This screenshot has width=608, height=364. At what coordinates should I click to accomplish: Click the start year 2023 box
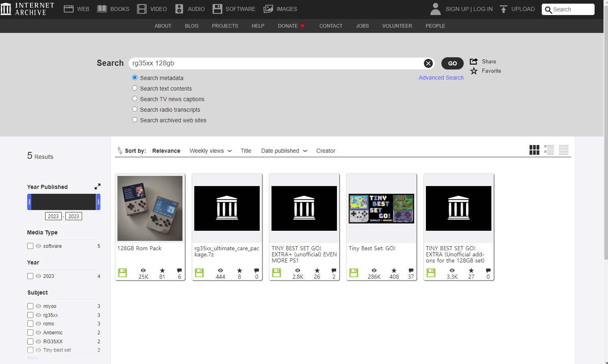pyautogui.click(x=53, y=216)
